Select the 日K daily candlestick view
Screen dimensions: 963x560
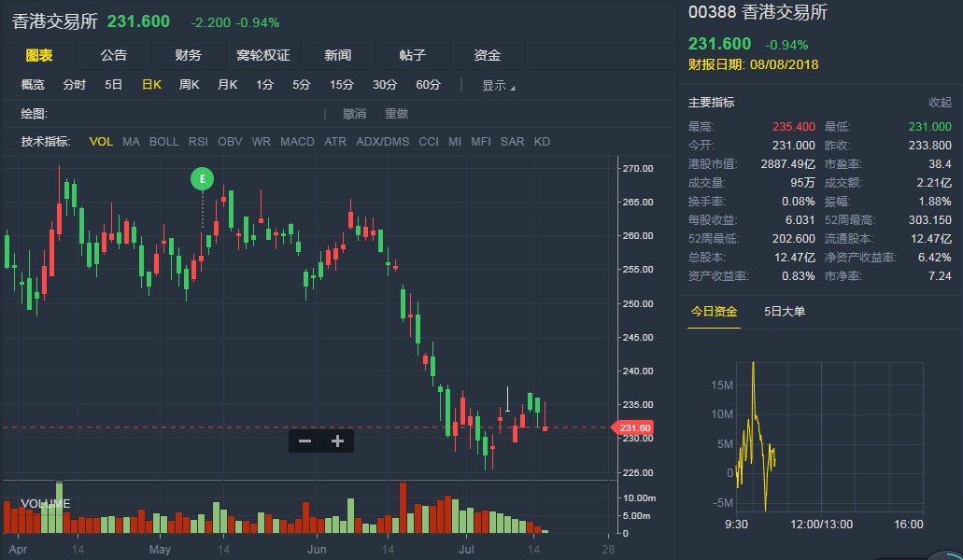pyautogui.click(x=151, y=85)
